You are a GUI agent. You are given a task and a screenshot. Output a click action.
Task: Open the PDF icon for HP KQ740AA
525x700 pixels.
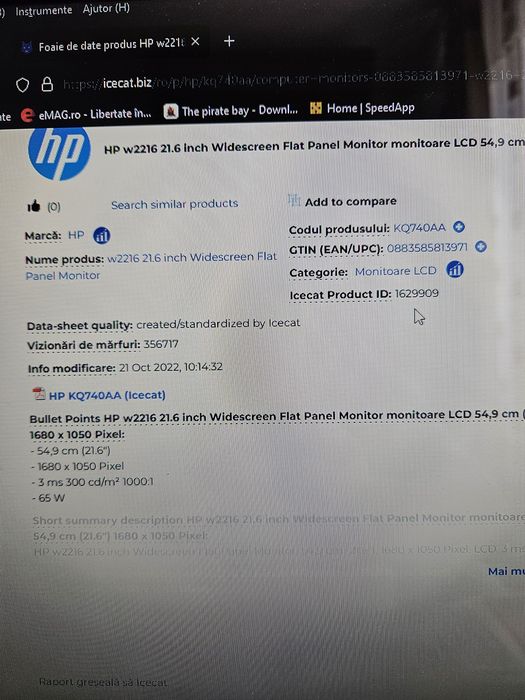point(39,394)
